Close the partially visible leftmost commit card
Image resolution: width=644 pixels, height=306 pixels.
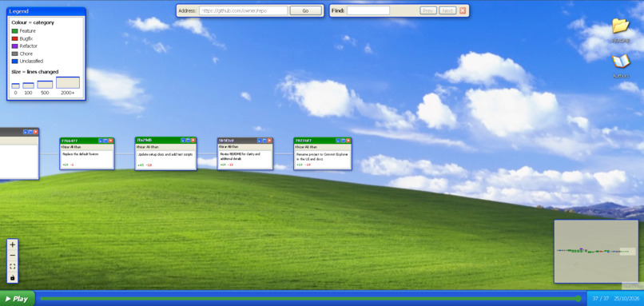[36, 132]
